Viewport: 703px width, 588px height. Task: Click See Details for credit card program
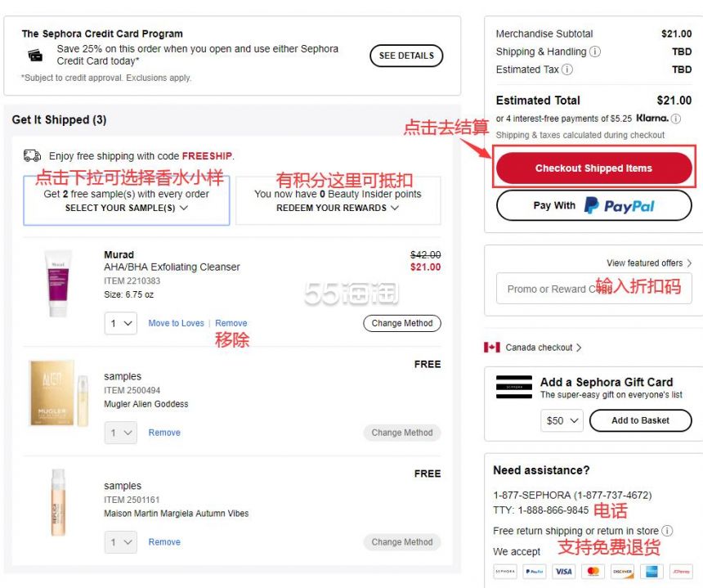tap(406, 56)
